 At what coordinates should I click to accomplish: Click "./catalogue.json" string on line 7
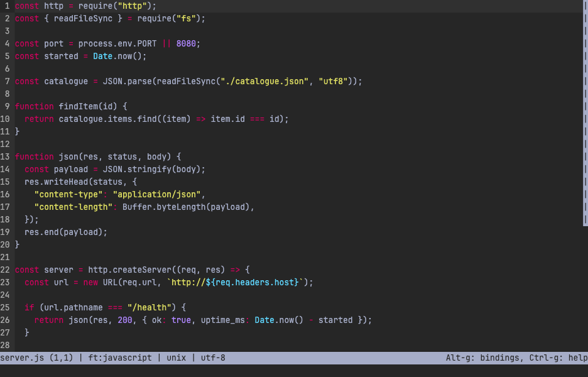click(x=264, y=82)
